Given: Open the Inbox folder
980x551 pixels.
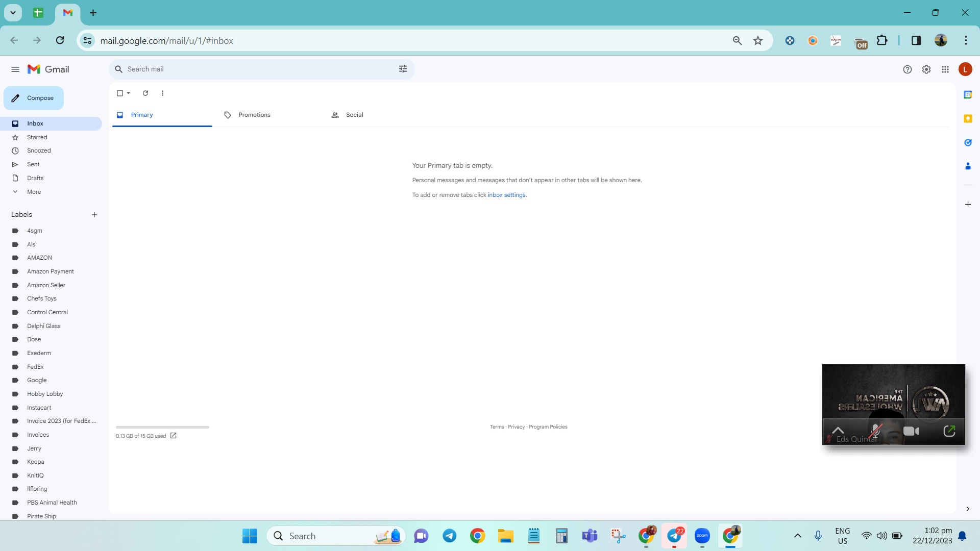Looking at the screenshot, I should coord(51,123).
